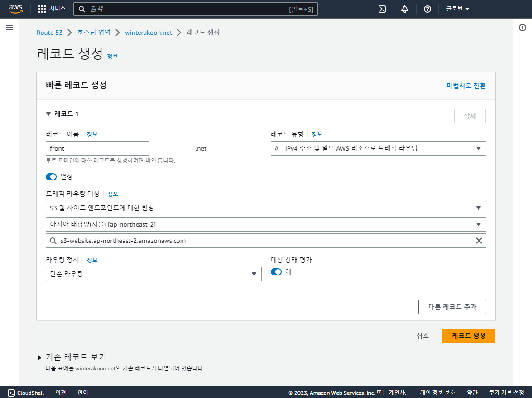
Task: Open 의견 in the footer
Action: 60,393
